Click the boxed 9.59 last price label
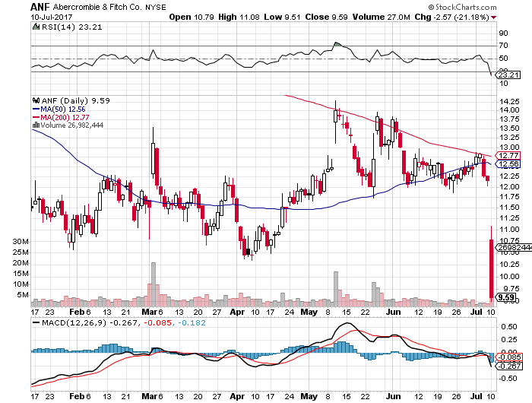This screenshot has height=403, width=532. click(506, 298)
